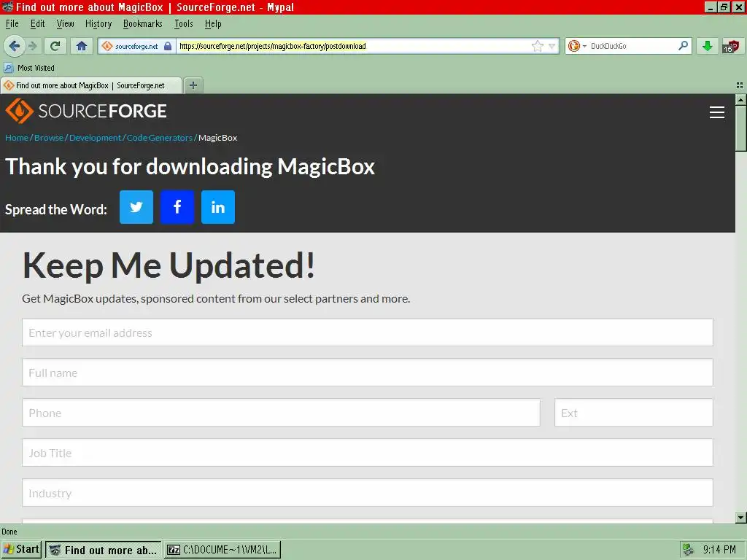Share on Twitter
The width and height of the screenshot is (747, 560).
(x=136, y=207)
